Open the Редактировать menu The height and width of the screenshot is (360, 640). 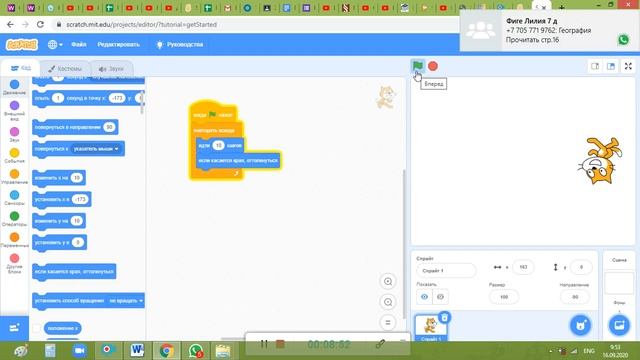tap(118, 44)
